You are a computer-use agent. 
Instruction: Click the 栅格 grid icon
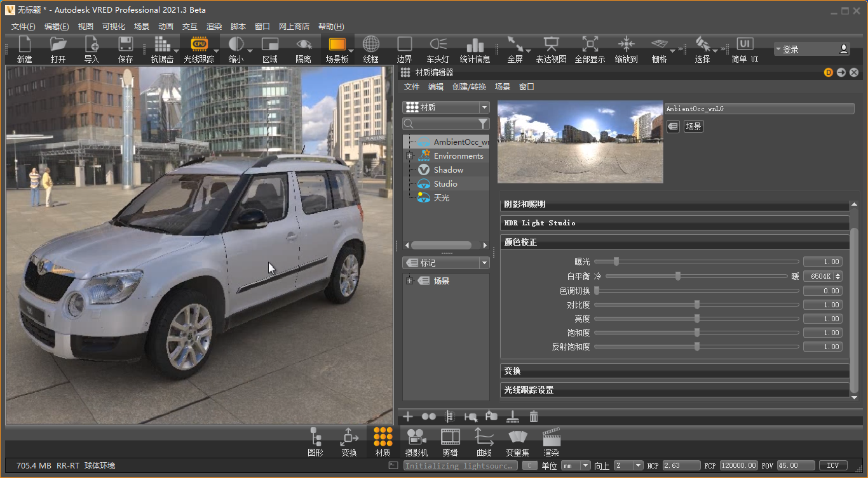(660, 50)
